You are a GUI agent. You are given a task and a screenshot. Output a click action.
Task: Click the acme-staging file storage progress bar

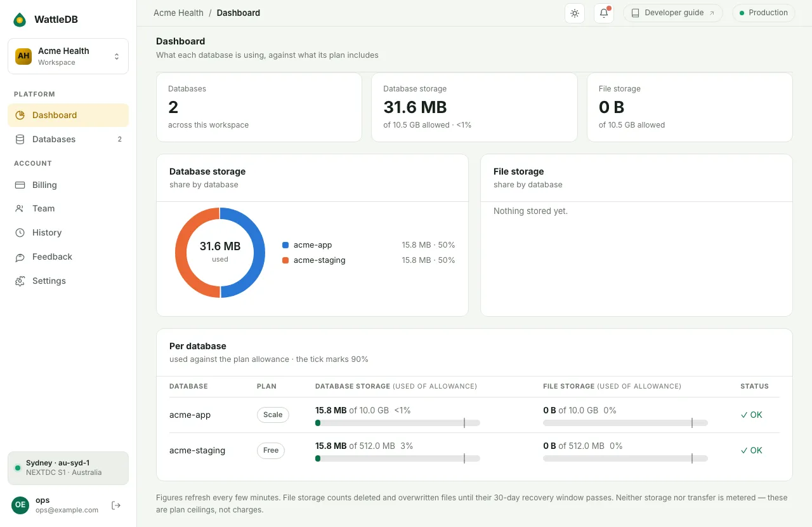[625, 458]
